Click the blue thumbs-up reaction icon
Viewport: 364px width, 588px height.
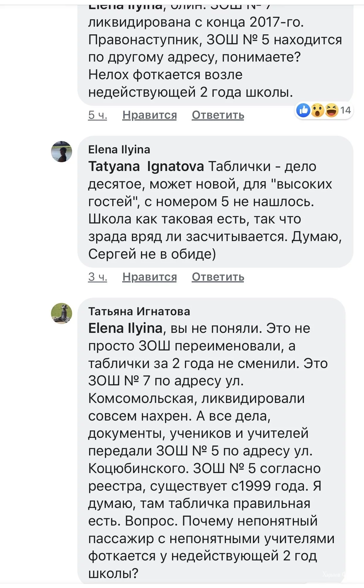coord(303,110)
